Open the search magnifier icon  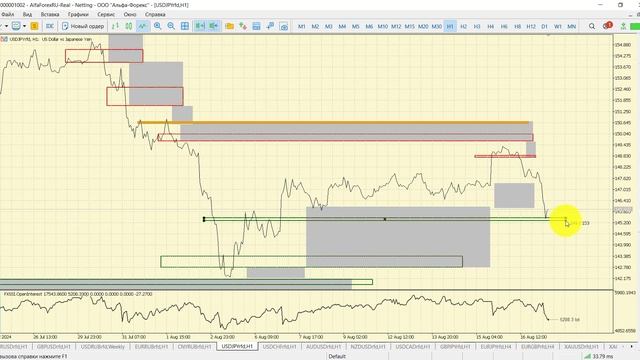point(591,26)
